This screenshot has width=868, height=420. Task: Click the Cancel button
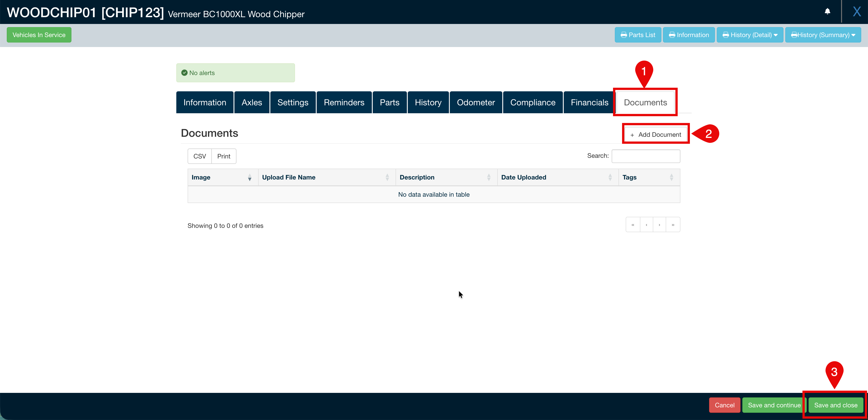(x=724, y=405)
